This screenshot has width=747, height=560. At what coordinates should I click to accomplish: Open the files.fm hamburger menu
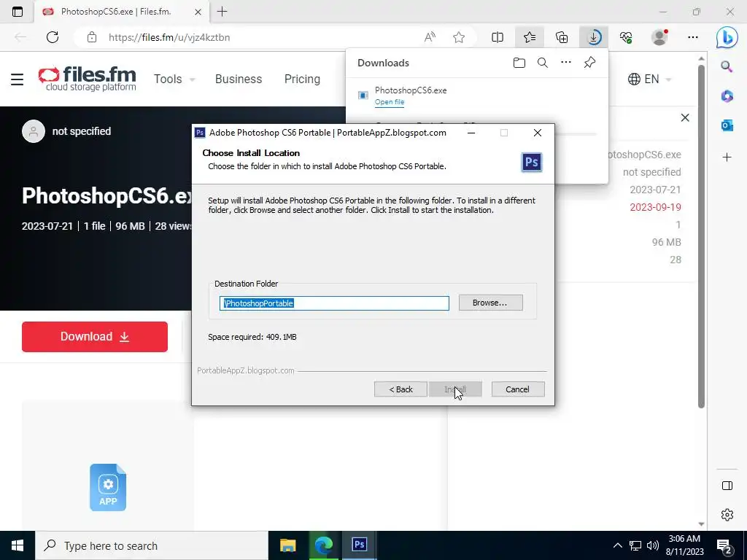[x=18, y=79]
